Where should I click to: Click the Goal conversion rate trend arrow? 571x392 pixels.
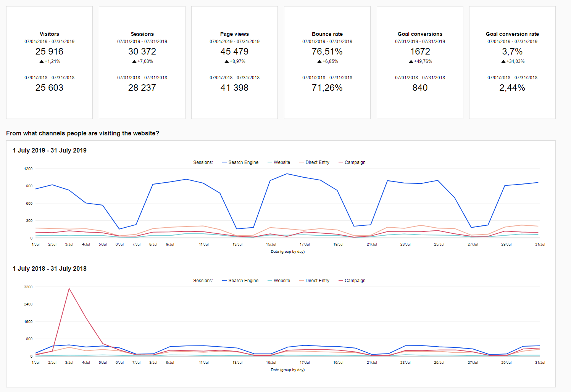tap(503, 61)
